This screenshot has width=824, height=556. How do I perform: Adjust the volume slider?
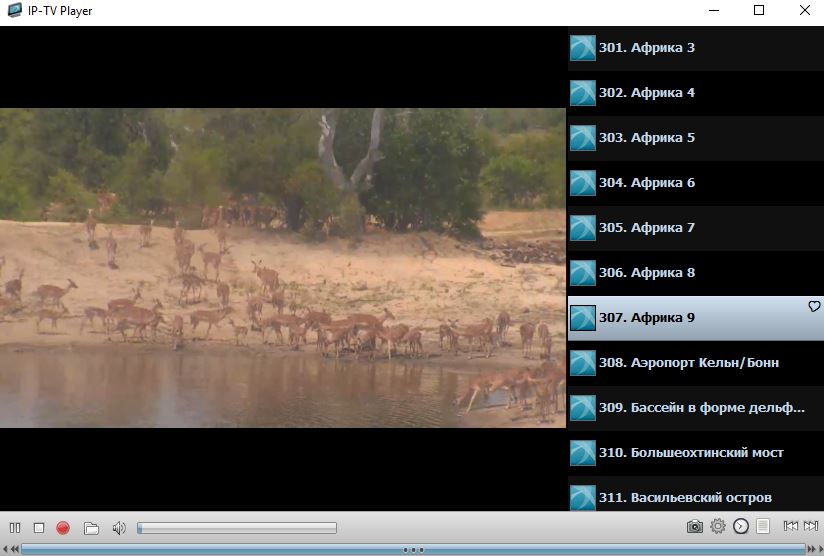pyautogui.click(x=237, y=528)
